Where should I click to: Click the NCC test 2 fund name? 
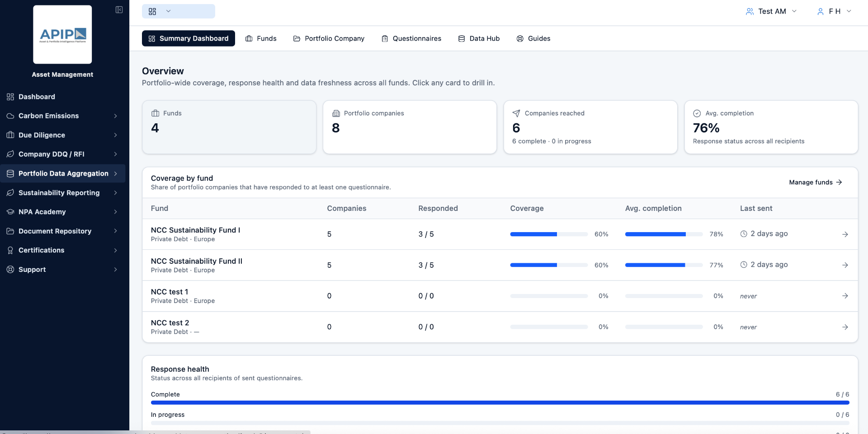(x=170, y=323)
